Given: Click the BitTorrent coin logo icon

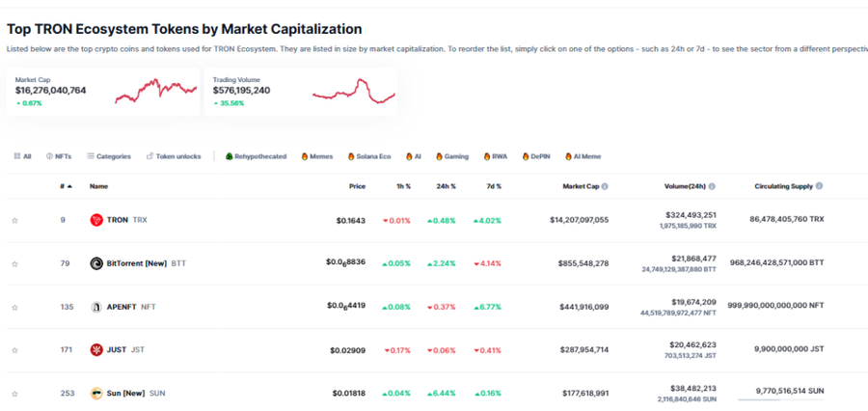Looking at the screenshot, I should pyautogui.click(x=96, y=263).
